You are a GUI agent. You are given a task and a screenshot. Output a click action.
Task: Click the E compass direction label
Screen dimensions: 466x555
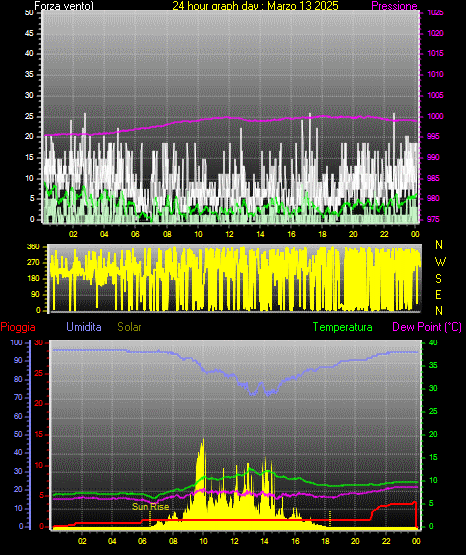tap(438, 294)
